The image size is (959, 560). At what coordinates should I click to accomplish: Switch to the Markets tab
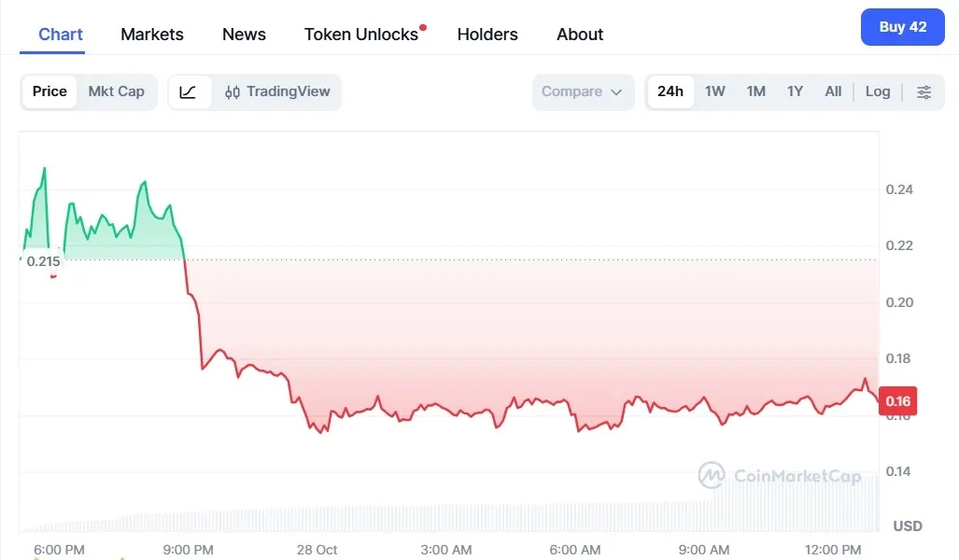(x=151, y=35)
